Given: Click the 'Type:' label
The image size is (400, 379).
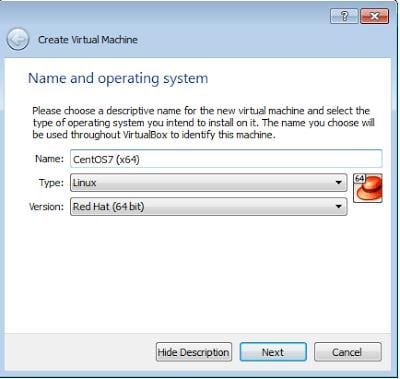Looking at the screenshot, I should [51, 183].
